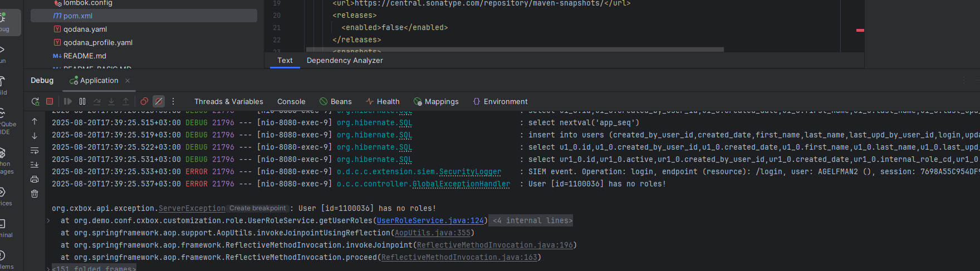Close the Application debug session tab
The image size is (980, 271).
tap(128, 81)
